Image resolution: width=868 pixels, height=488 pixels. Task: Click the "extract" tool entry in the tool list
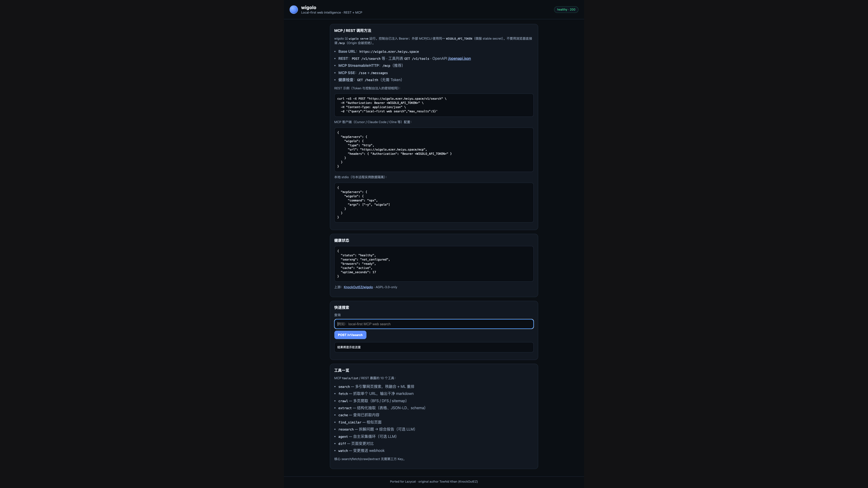coord(382,408)
